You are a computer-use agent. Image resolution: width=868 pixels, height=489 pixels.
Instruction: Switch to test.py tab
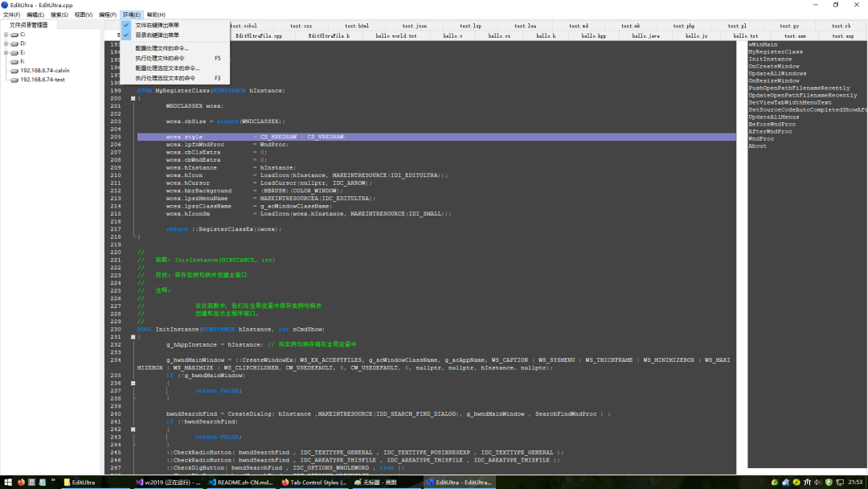[x=789, y=26]
